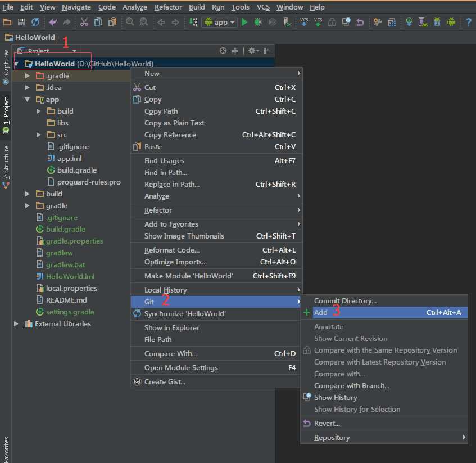476x463 pixels.
Task: Choose Commit Directory... in Git submenu
Action: pos(384,301)
